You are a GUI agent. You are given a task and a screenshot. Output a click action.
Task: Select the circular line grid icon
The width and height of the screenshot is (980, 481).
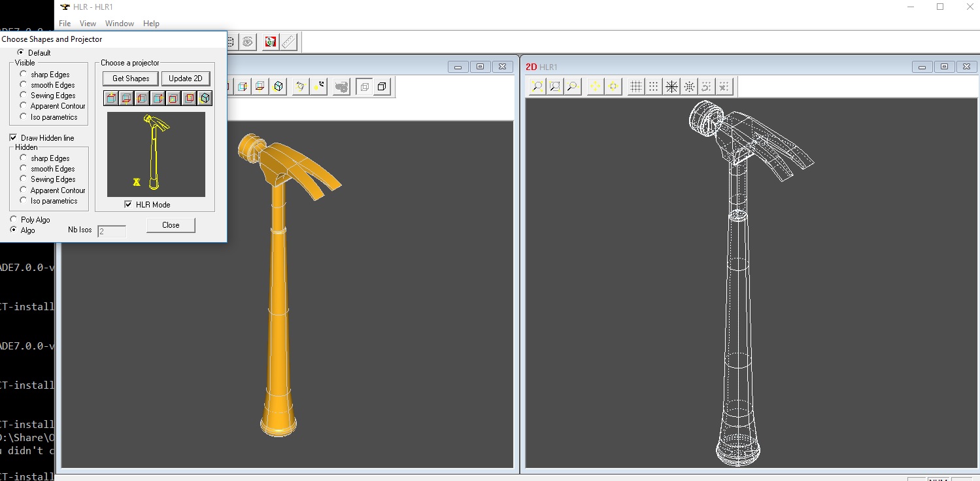click(671, 86)
